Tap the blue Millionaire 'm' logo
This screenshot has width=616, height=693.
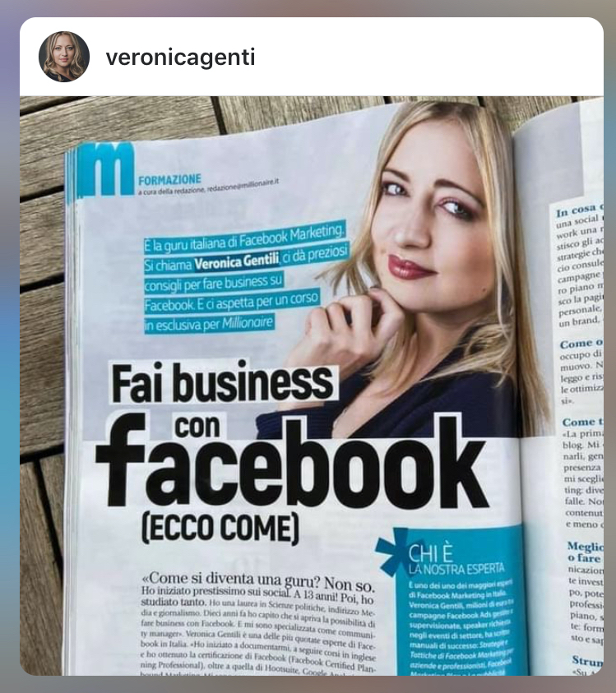click(x=106, y=169)
